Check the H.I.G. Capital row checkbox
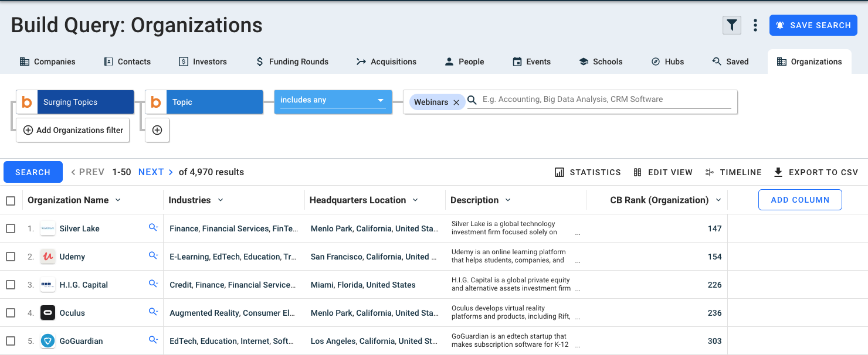 [11, 285]
